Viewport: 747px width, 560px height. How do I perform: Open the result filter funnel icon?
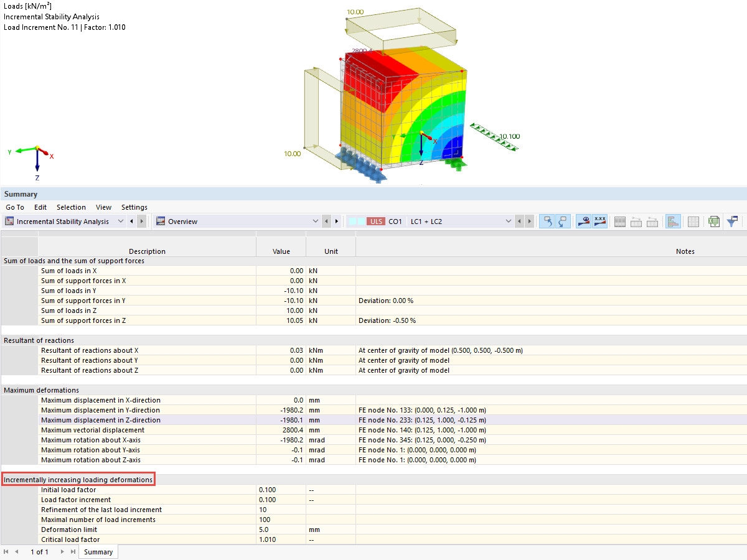pyautogui.click(x=733, y=222)
